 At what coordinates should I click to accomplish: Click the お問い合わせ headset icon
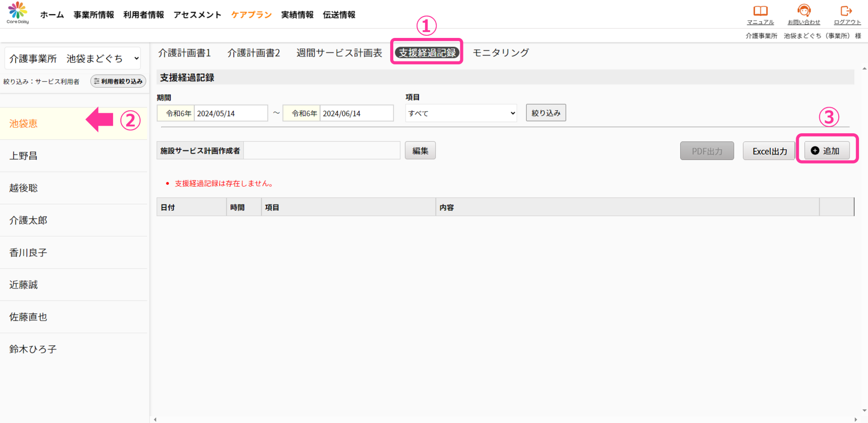[x=803, y=11]
